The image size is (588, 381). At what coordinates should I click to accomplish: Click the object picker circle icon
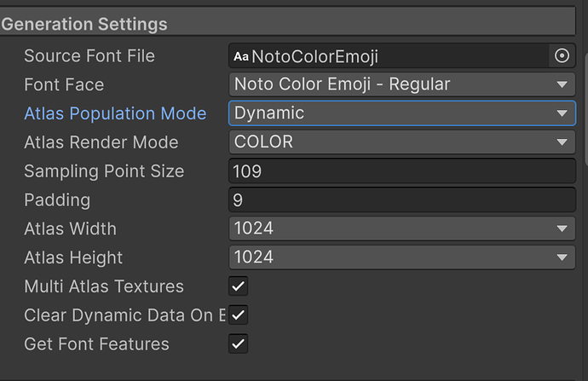pyautogui.click(x=562, y=56)
